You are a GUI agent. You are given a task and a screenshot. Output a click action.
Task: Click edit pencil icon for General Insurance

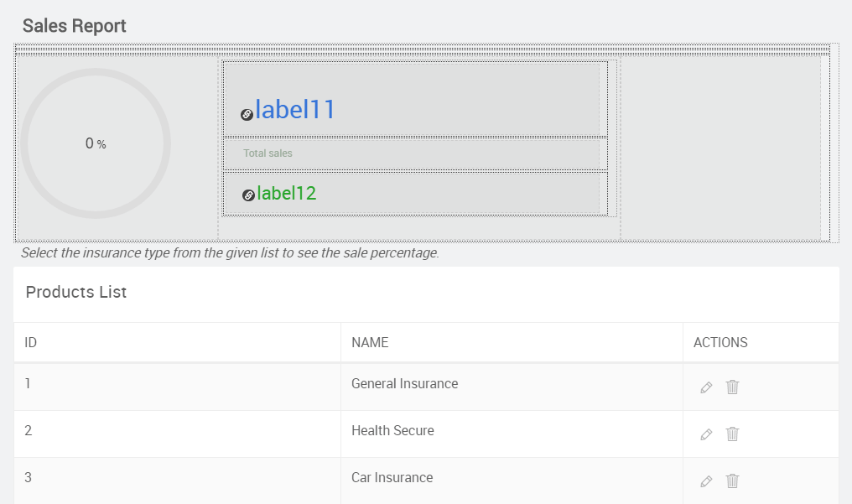(x=706, y=387)
